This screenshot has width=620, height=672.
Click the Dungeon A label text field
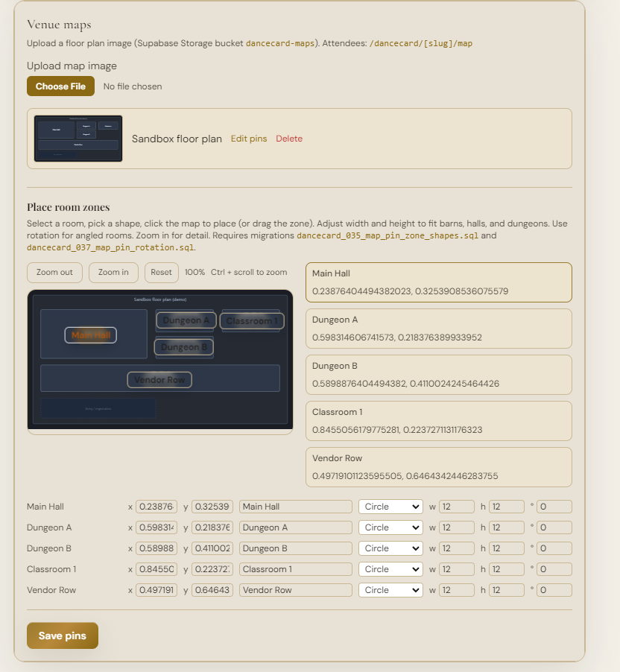(296, 527)
